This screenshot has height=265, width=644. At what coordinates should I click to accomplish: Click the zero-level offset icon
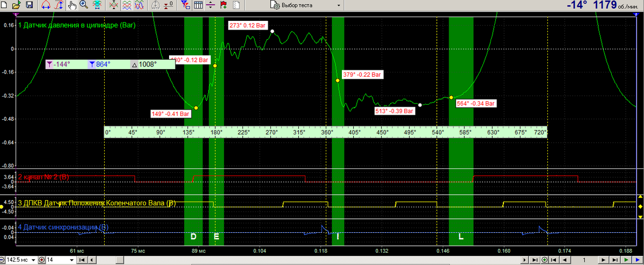(x=168, y=5)
